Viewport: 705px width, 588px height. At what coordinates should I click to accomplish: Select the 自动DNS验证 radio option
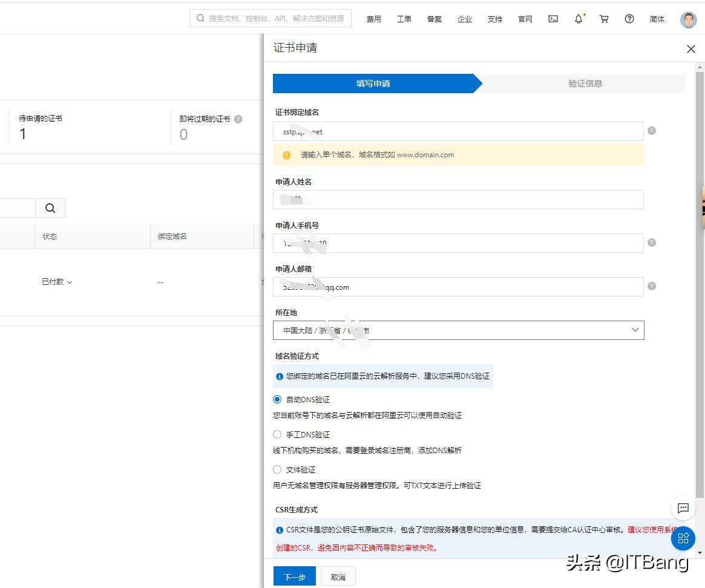coord(277,399)
